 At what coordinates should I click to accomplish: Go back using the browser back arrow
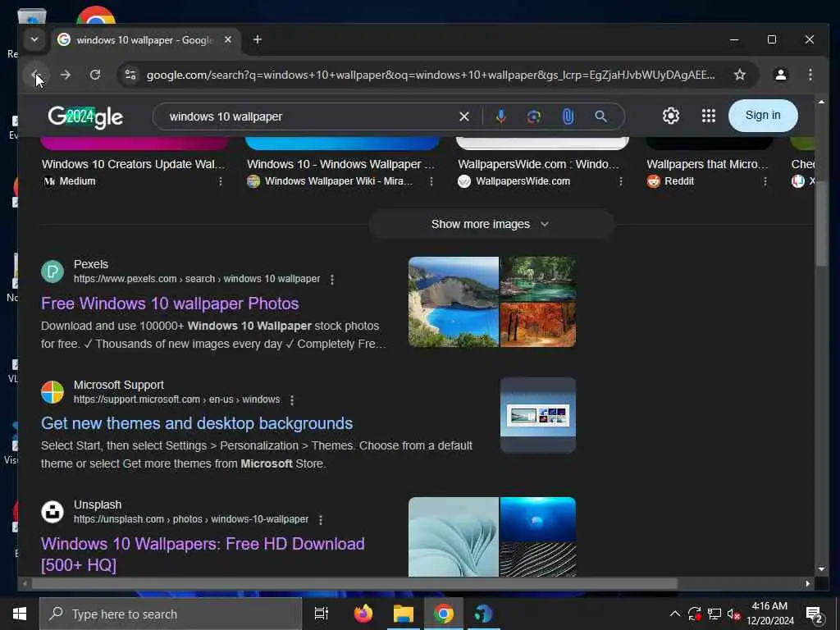[x=35, y=75]
